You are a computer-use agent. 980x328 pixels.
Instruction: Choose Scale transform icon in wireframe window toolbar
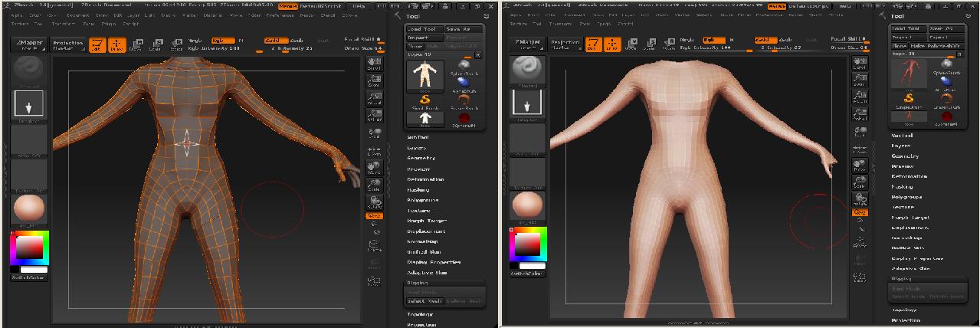(155, 44)
